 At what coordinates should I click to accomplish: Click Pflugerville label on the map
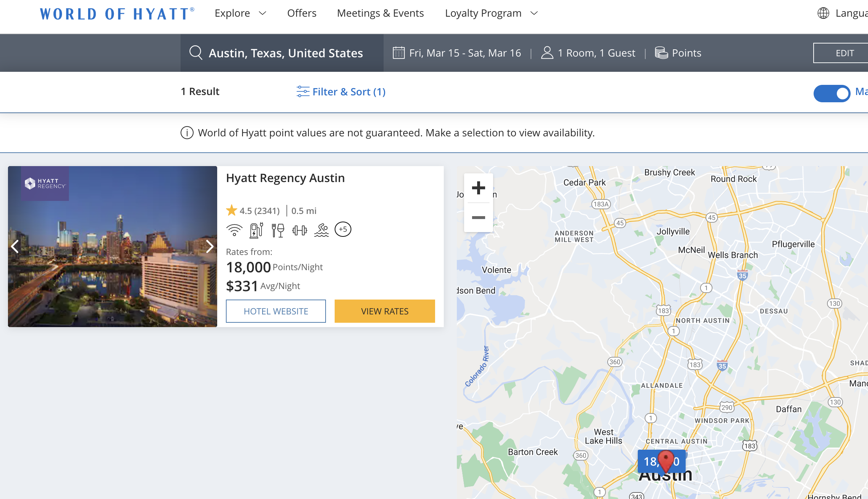[793, 244]
